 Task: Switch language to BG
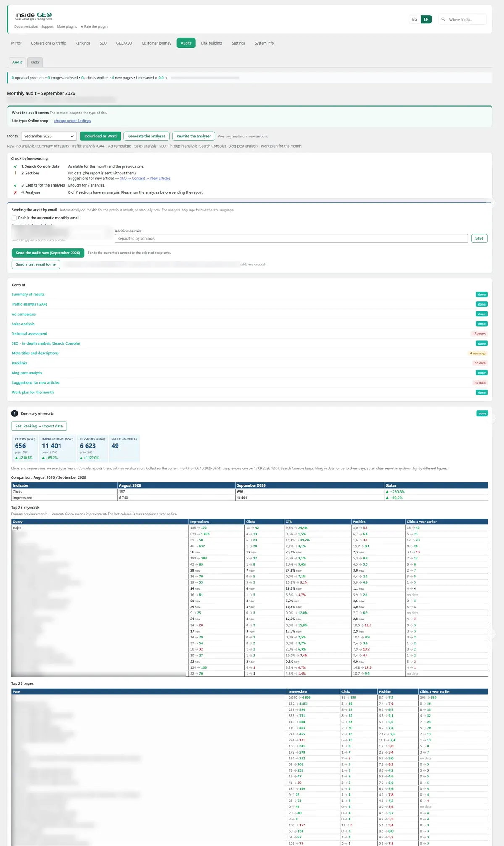point(415,19)
